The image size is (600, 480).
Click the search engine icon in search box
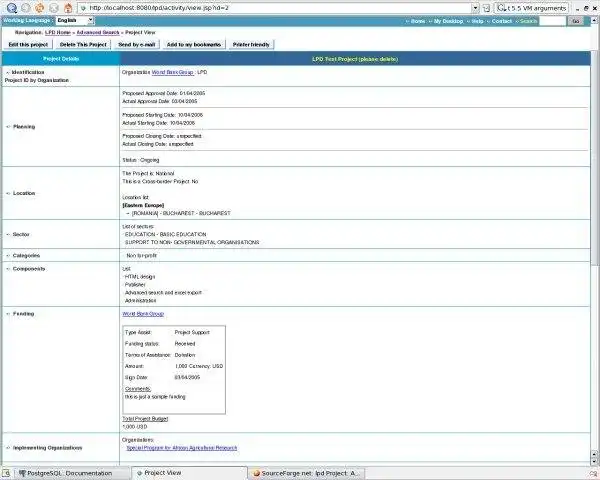(x=502, y=8)
